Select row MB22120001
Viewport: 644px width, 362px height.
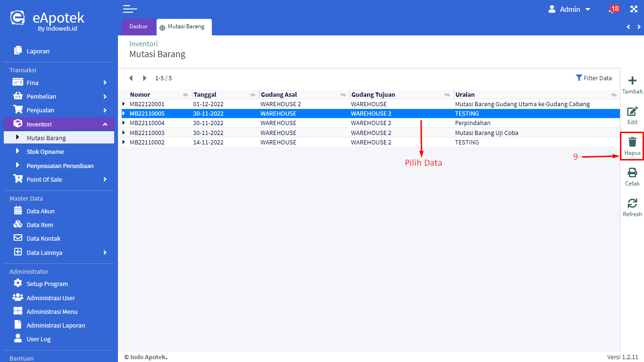(x=147, y=104)
